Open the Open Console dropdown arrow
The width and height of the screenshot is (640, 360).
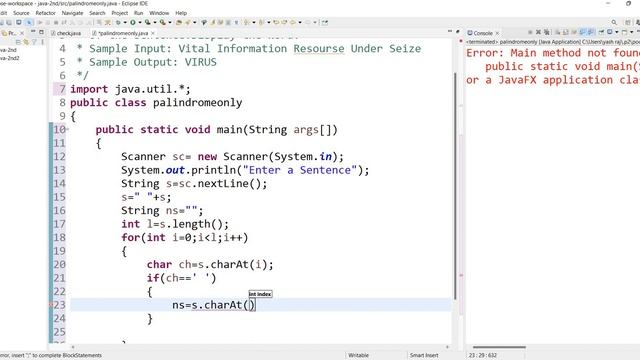(631, 32)
